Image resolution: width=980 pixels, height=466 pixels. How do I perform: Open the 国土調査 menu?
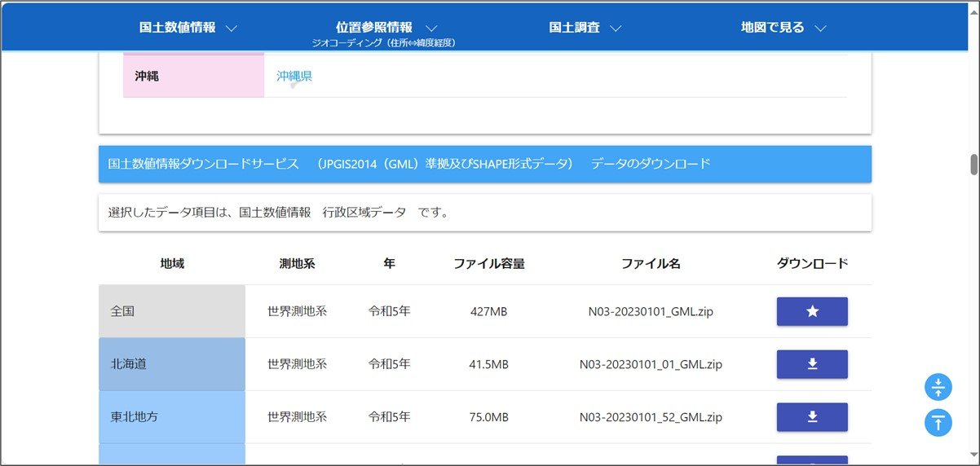(575, 28)
